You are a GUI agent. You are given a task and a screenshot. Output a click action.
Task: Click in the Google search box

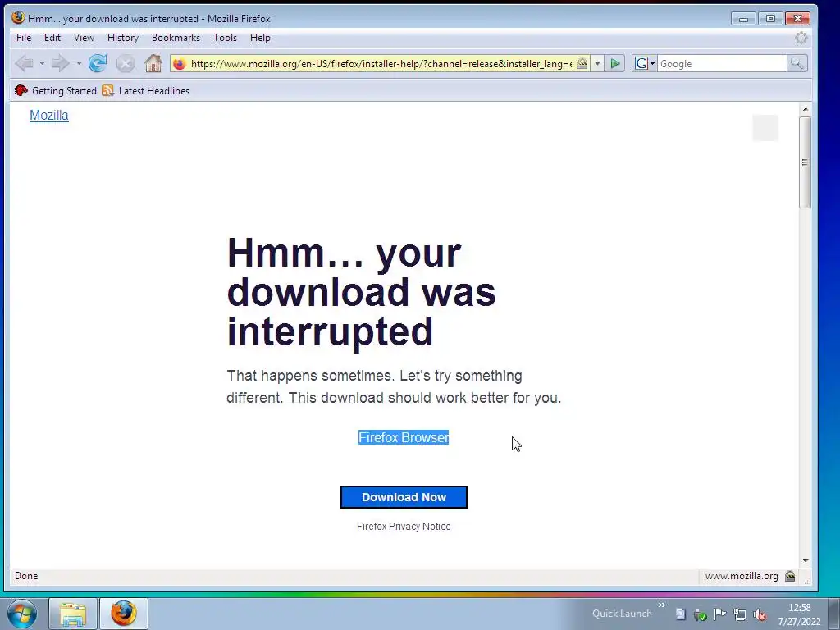(x=722, y=64)
